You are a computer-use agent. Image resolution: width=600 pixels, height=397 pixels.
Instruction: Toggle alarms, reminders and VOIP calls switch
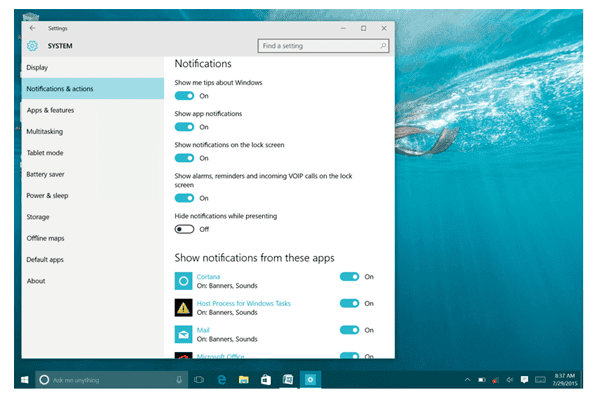184,198
